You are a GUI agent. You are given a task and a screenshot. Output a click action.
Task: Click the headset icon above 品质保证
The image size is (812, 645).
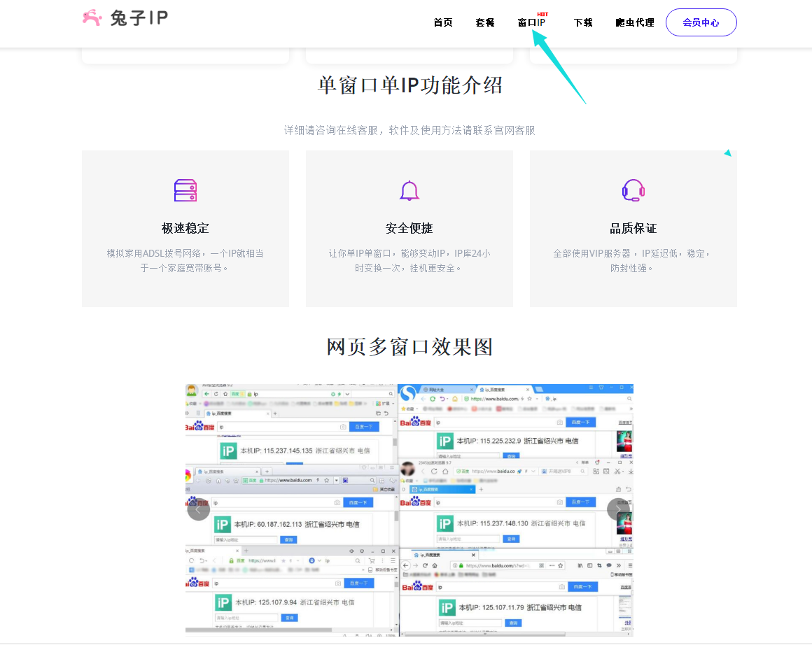pyautogui.click(x=633, y=190)
